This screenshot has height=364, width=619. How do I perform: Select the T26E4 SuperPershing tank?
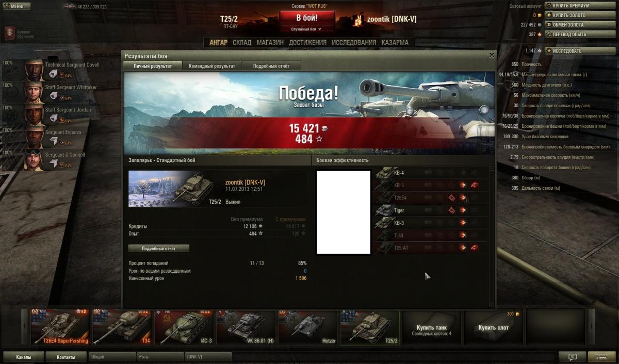[59, 327]
